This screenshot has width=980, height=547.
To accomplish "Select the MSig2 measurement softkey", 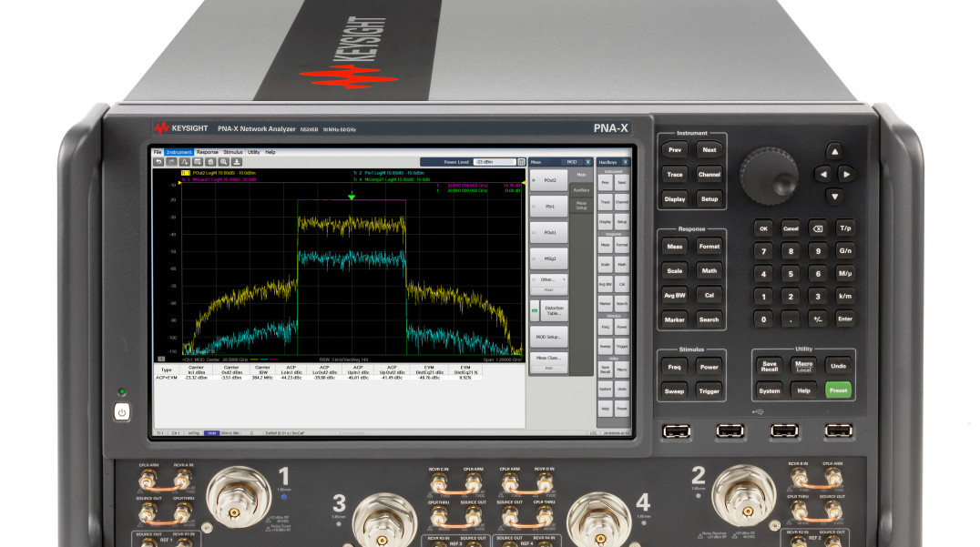I will (x=549, y=258).
